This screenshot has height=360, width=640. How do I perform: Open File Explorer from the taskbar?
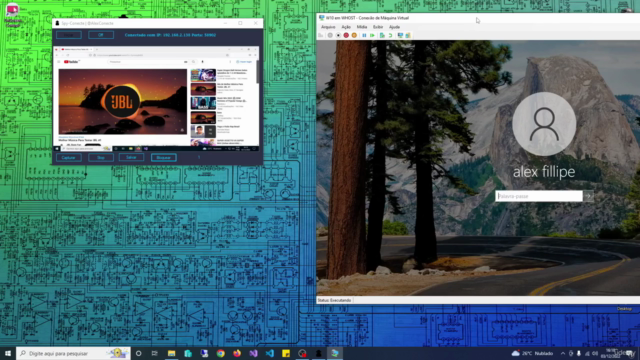click(171, 353)
